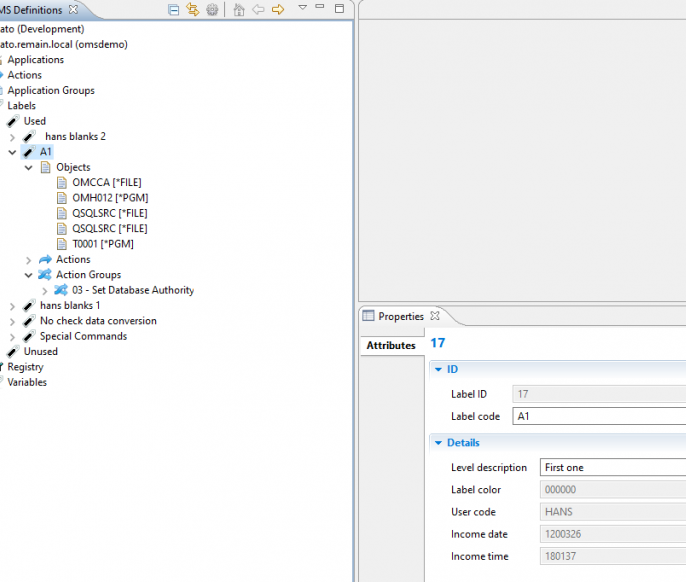Click the Income time field
686x582 pixels.
pos(613,556)
